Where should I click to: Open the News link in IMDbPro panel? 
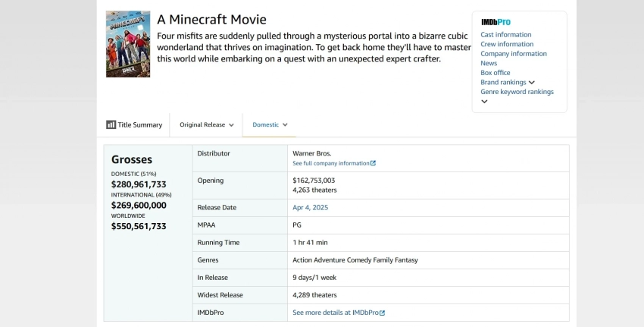point(489,63)
